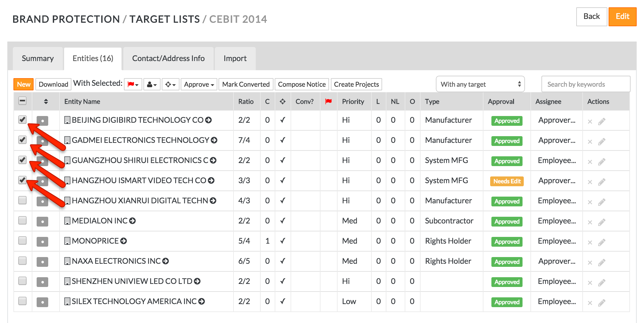Screen dimensions: 644x323
Task: Check the HANGZHOU XIANRUI DIGITAL row checkbox
Action: (x=23, y=200)
